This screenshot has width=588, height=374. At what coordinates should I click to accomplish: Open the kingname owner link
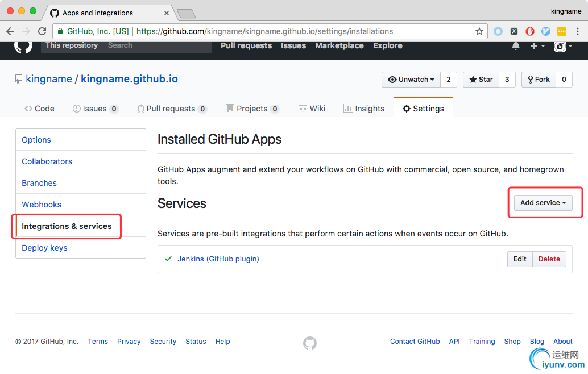coord(49,79)
